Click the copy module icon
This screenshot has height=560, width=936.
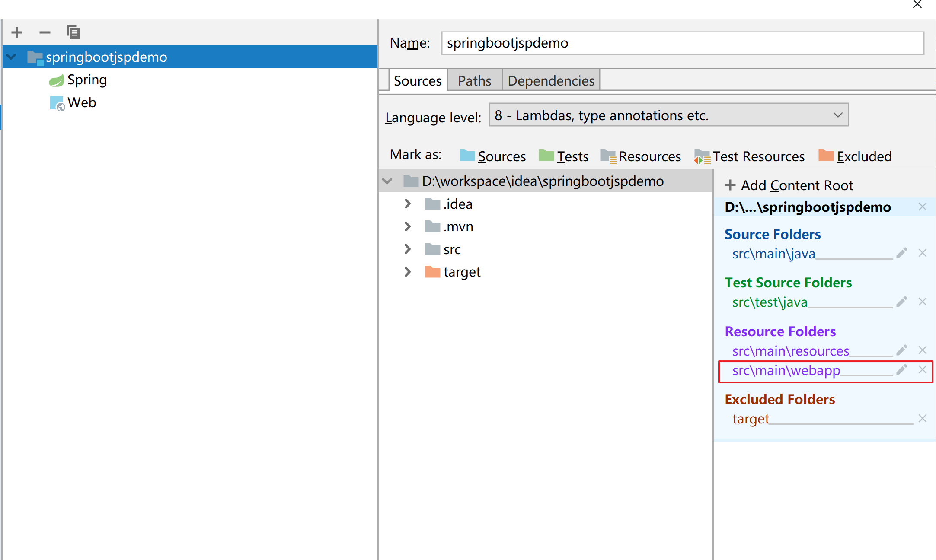click(73, 32)
